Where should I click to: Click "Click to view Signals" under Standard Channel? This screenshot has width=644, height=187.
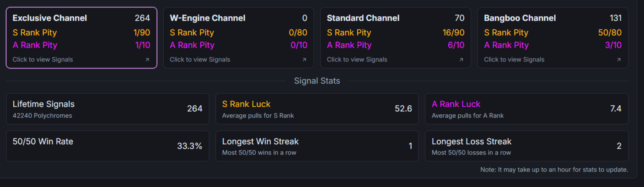(357, 59)
